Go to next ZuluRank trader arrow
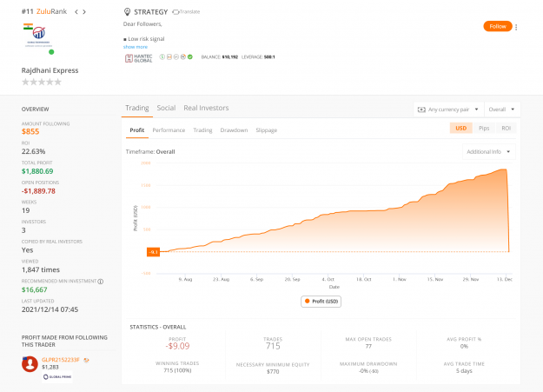Image resolution: width=543 pixels, height=392 pixels. point(84,12)
